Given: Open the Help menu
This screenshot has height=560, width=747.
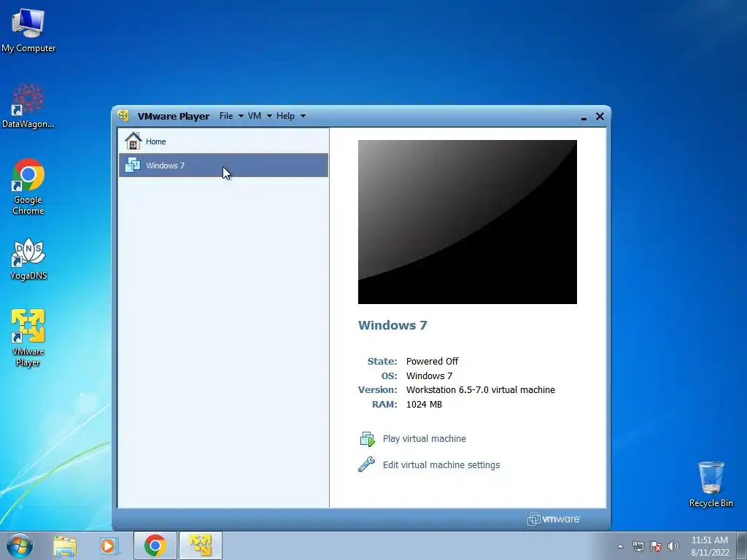Looking at the screenshot, I should (285, 116).
